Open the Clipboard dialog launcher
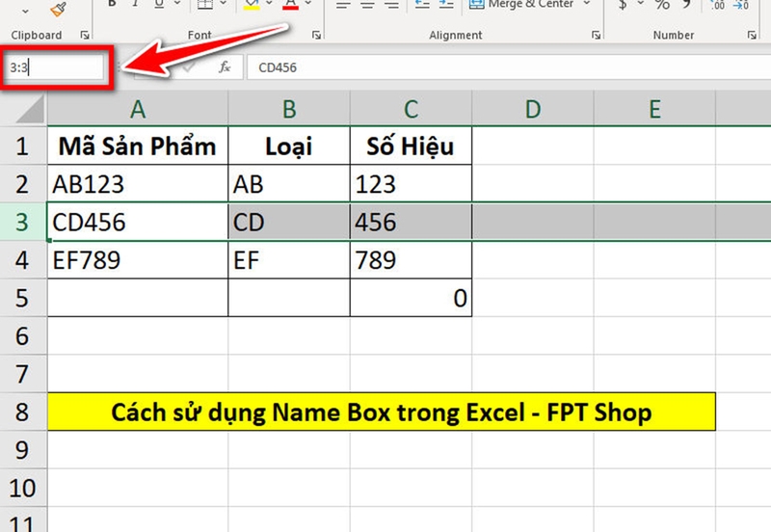 click(x=85, y=35)
